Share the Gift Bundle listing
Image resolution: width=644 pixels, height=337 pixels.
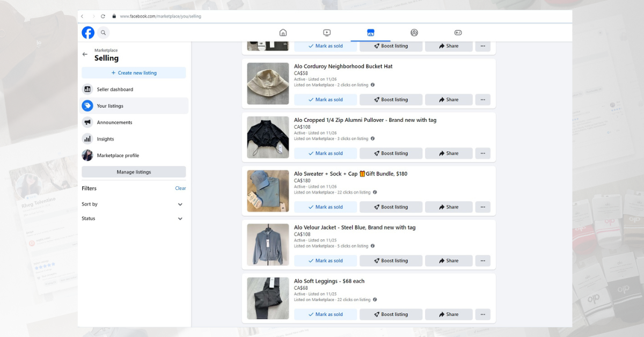449,207
